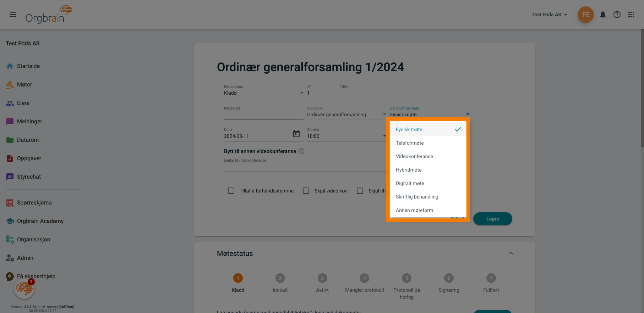Image resolution: width=644 pixels, height=313 pixels.
Task: Click the Få eksperthjelp icon
Action: pos(10,276)
